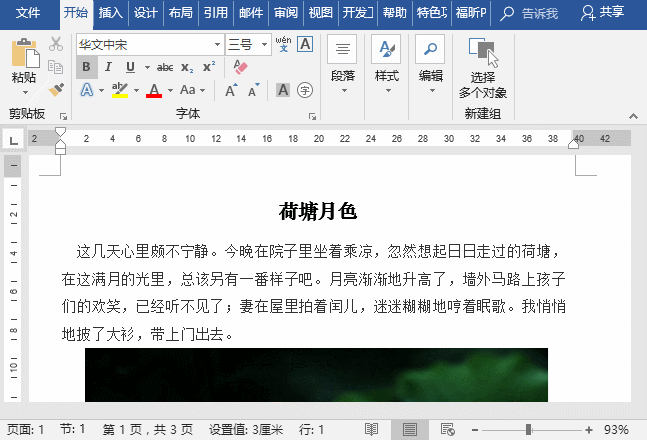The height and width of the screenshot is (440, 647).
Task: Click page count 第1页,共3页
Action: [148, 430]
